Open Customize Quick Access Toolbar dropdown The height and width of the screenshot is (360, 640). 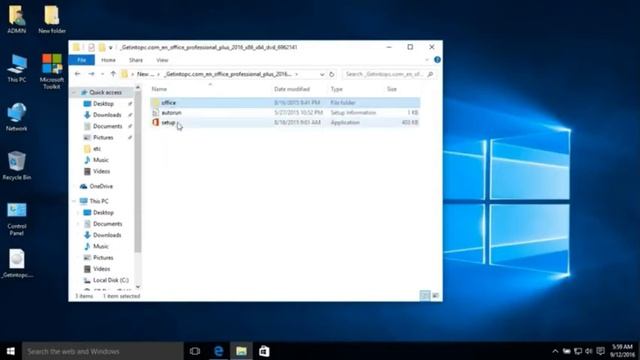(111, 48)
